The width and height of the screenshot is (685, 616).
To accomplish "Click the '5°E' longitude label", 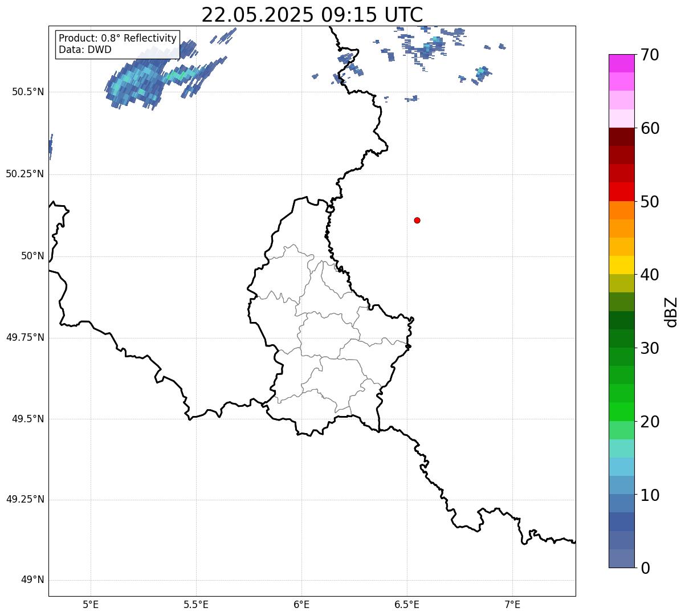I will 91,604.
